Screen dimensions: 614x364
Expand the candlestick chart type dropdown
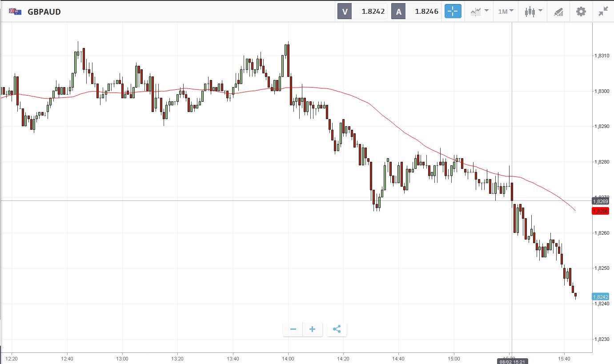point(533,12)
